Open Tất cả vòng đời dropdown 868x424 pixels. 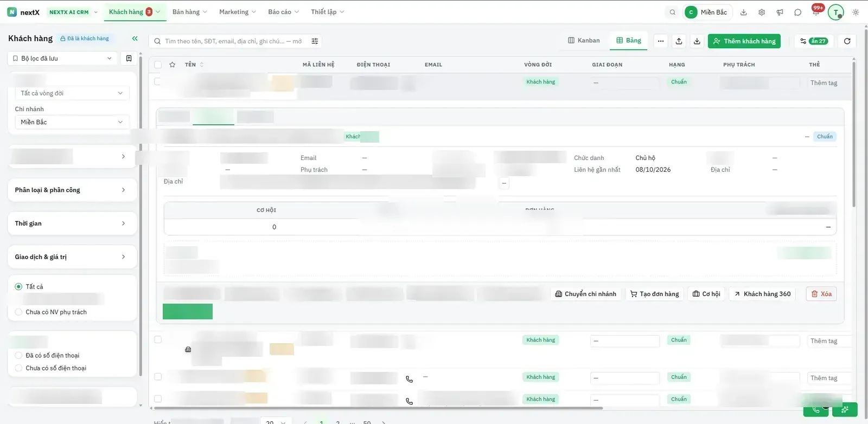pos(72,93)
